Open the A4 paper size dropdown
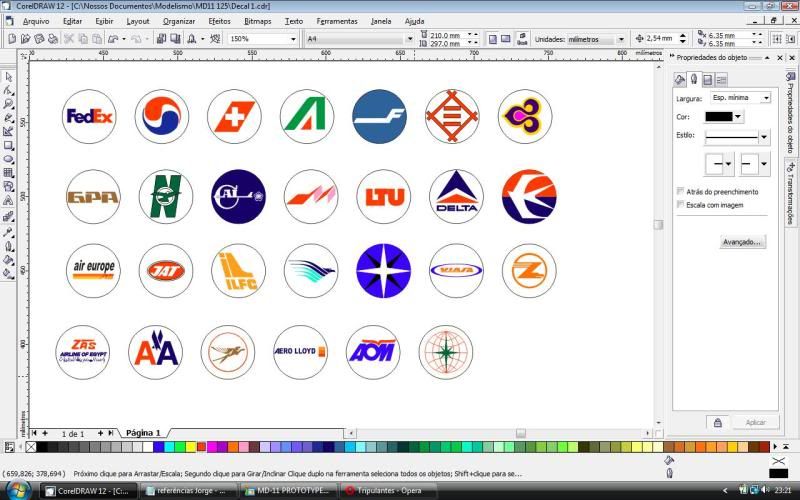 point(409,39)
